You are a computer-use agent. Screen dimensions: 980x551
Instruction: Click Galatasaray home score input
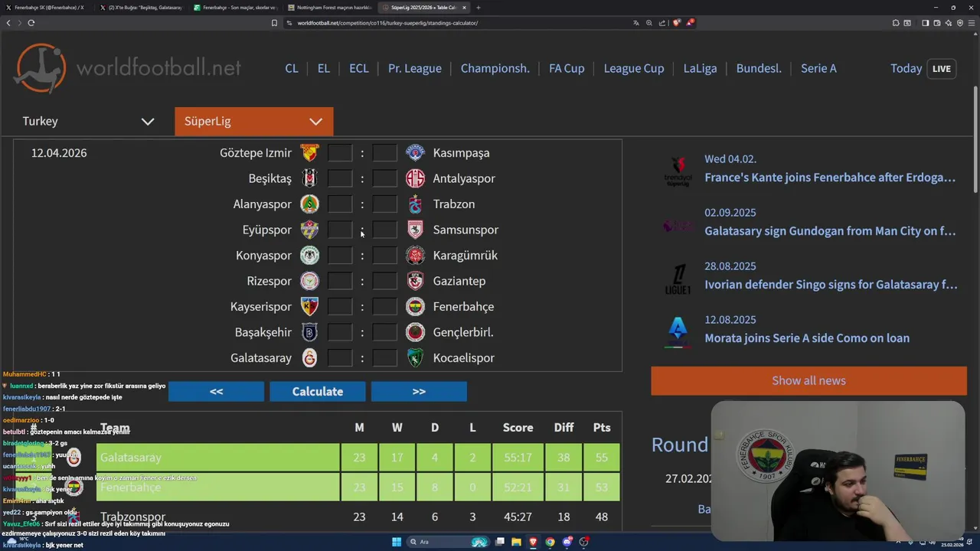[x=340, y=358]
